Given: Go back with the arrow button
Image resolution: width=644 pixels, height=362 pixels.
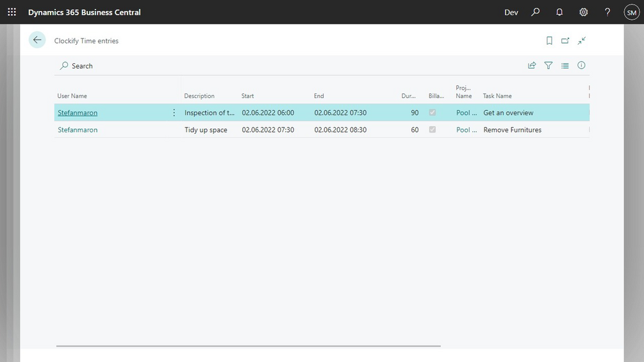Looking at the screenshot, I should 37,40.
